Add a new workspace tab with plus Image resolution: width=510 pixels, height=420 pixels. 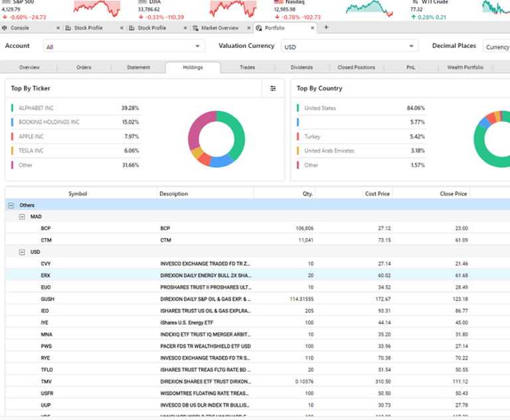(x=326, y=27)
